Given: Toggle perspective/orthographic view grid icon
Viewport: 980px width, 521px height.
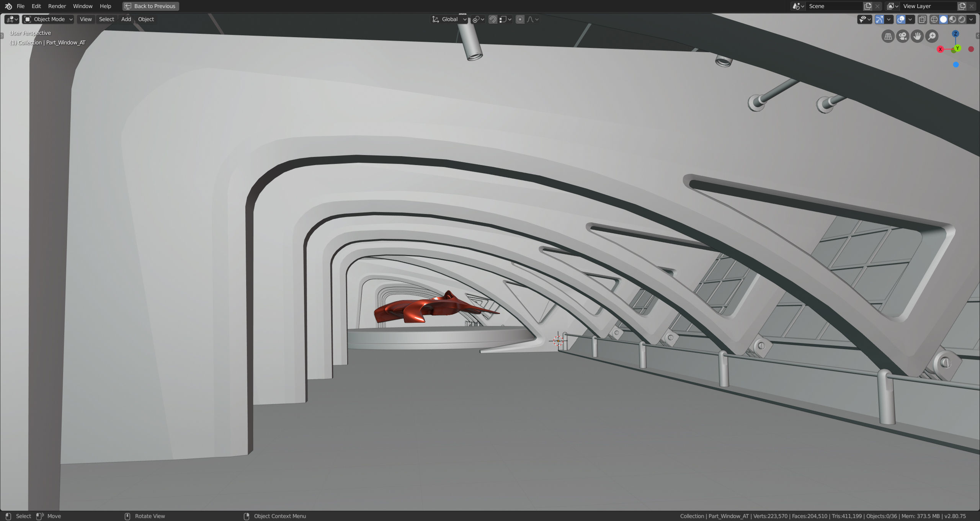Looking at the screenshot, I should 888,36.
